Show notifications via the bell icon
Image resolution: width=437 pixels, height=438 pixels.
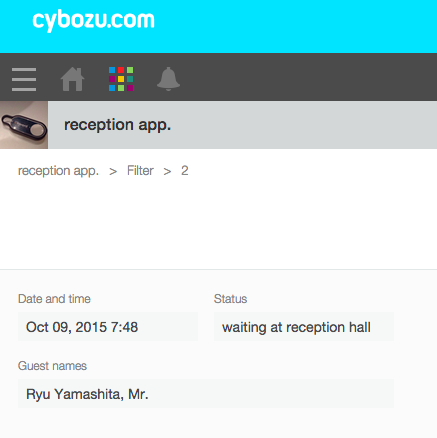(x=168, y=79)
